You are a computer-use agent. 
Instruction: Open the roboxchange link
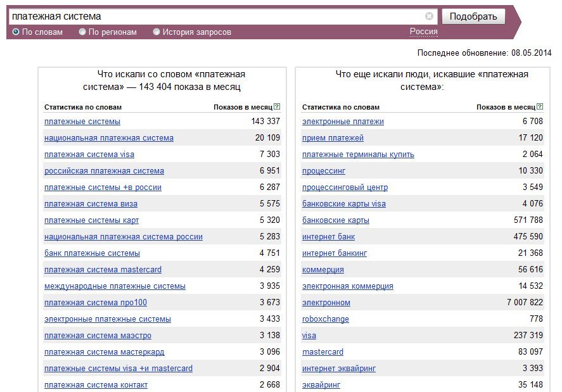coord(326,319)
